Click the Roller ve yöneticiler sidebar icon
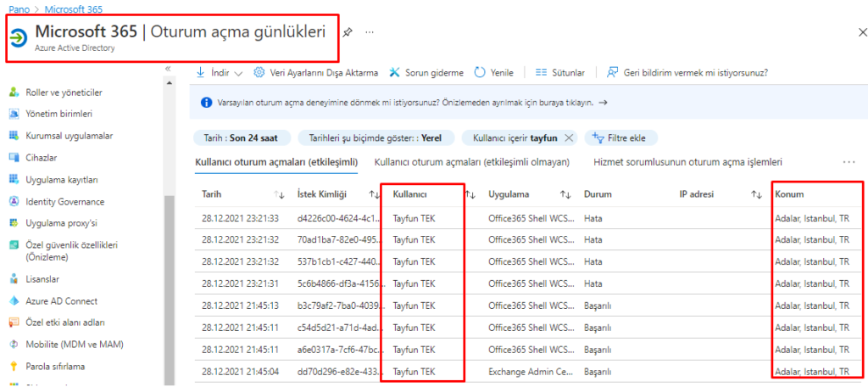The height and width of the screenshot is (387, 868). point(14,92)
